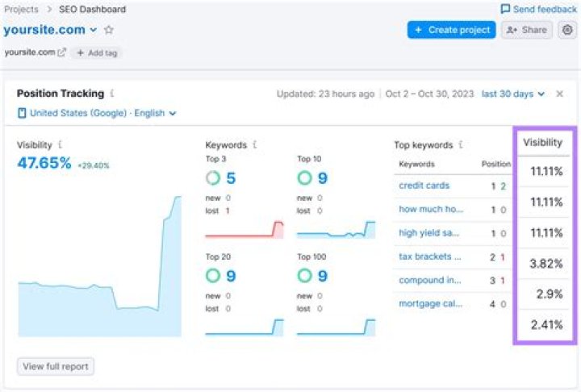Expand the yoursite.com project dropdown

tap(94, 30)
